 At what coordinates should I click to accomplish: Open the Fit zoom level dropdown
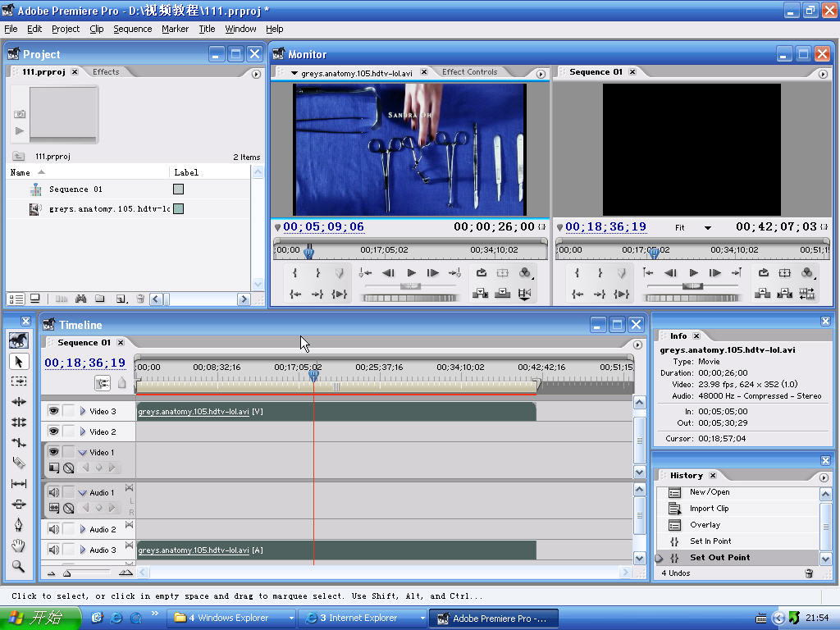pyautogui.click(x=708, y=228)
